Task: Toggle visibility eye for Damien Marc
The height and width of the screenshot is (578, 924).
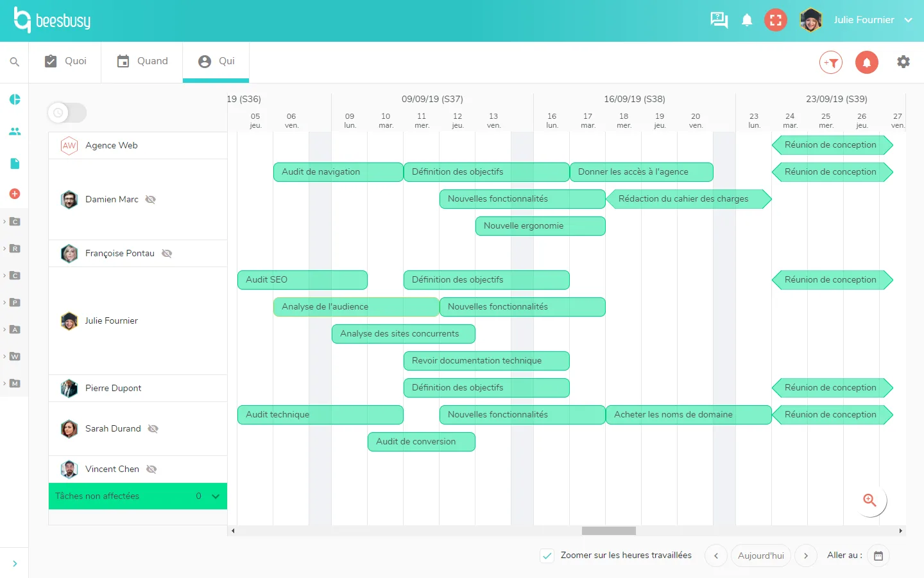Action: (x=151, y=200)
